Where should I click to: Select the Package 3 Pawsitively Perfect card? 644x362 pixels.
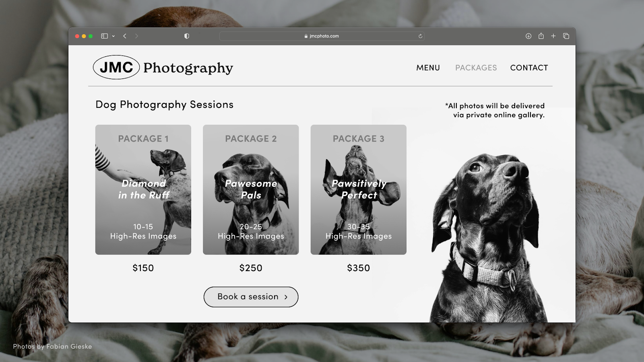[x=358, y=189]
